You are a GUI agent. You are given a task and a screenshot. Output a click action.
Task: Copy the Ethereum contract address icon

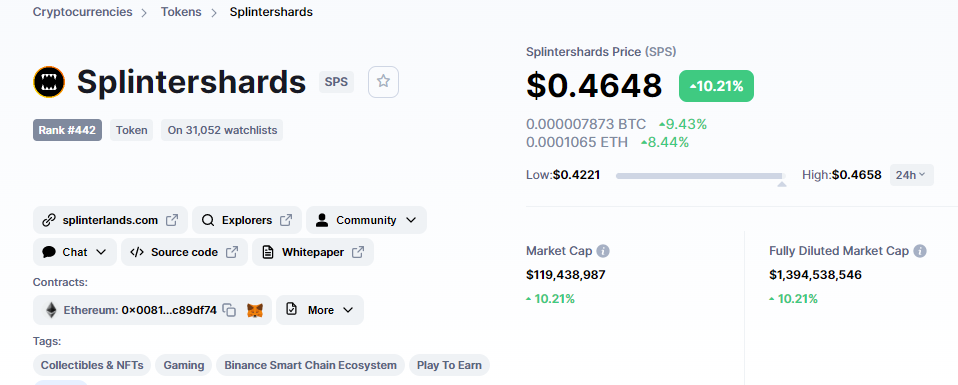tap(229, 310)
